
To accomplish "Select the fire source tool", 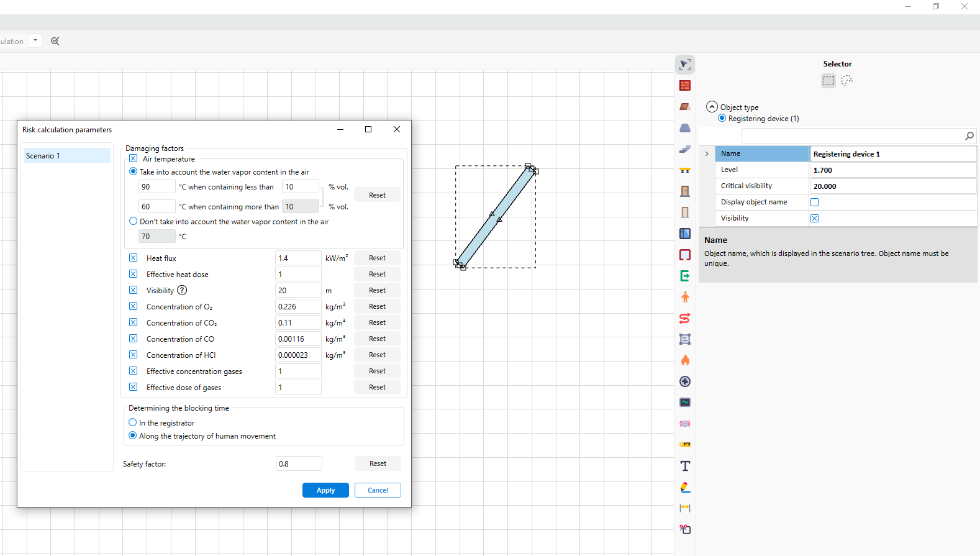I will click(x=685, y=360).
